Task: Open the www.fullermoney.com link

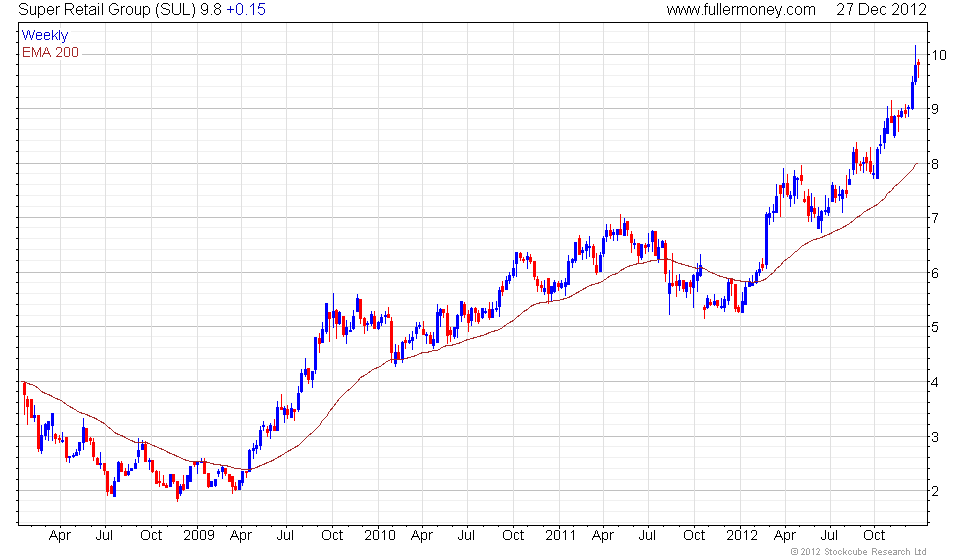Action: coord(741,10)
